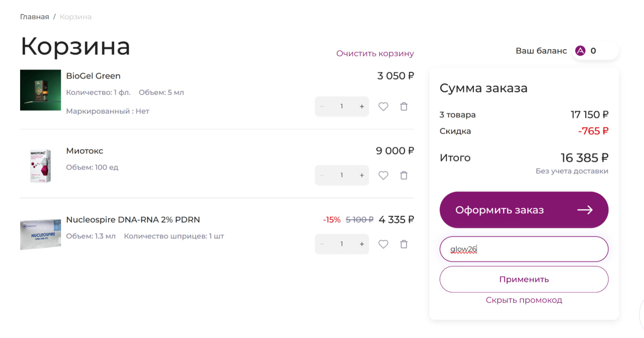Focus the promo code field glow26
This screenshot has height=338, width=644.
click(x=524, y=249)
